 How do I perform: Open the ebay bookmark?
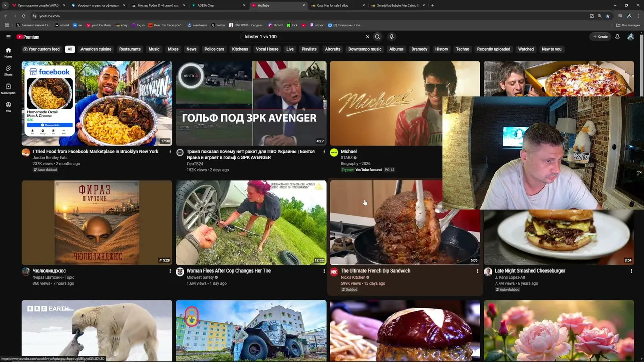[x=122, y=25]
